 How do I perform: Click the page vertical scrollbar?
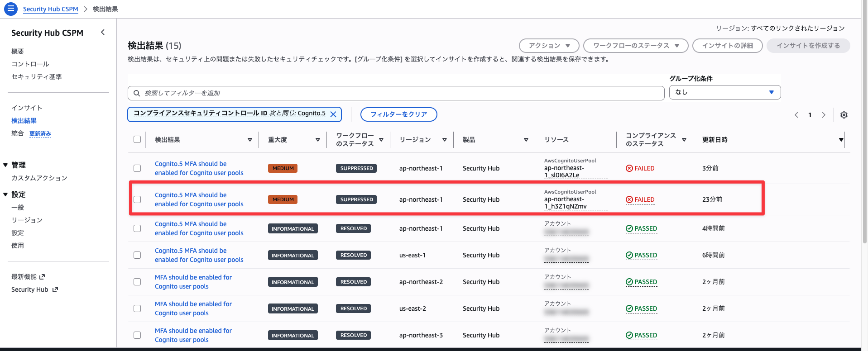864,122
